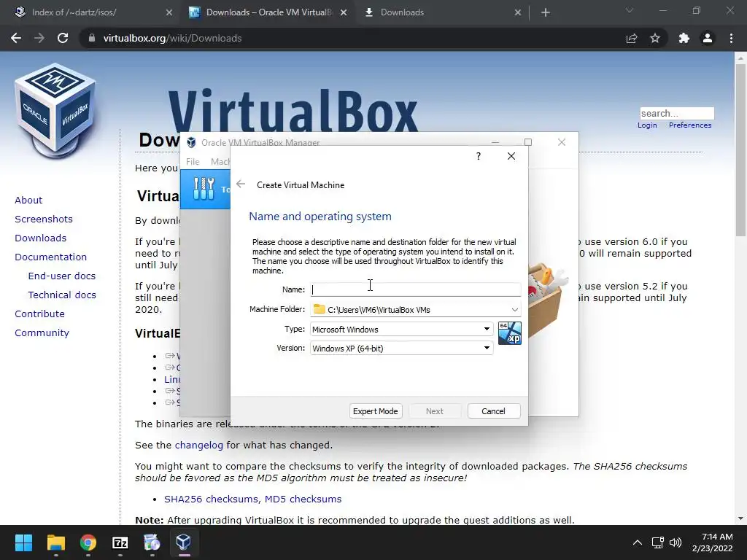Screen dimensions: 747x560
Task: Open SHA256 checksums, MD5 checksums link
Action: pyautogui.click(x=253, y=499)
